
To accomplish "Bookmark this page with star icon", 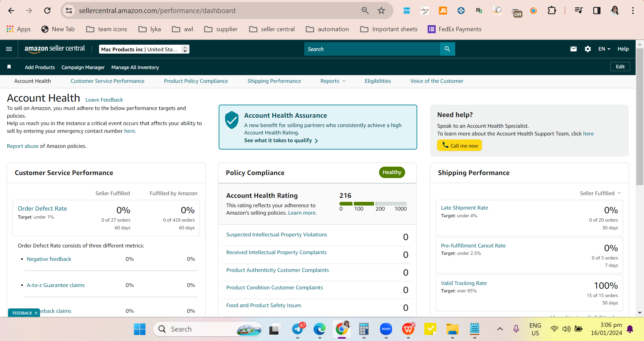I will tap(381, 11).
